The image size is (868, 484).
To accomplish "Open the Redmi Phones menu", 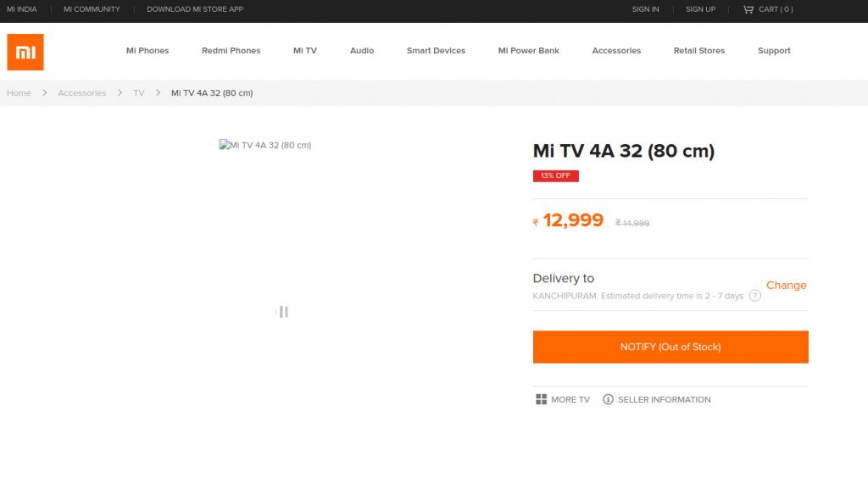I will point(231,51).
